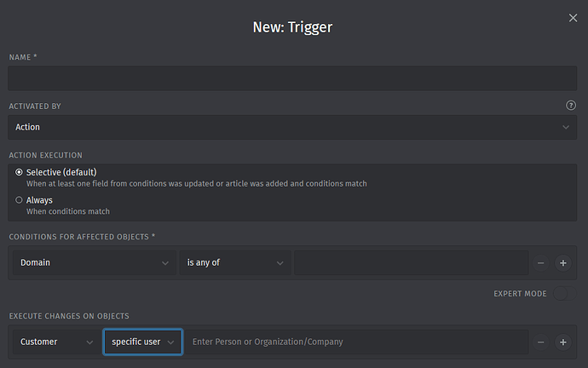
Task: Open the Activated By Action dropdown
Action: coord(292,127)
